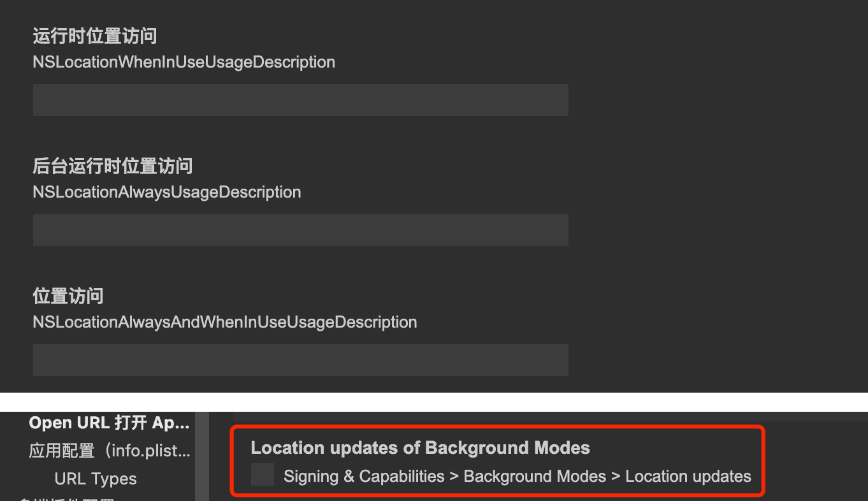Click the NSLocationAlwaysUsageDescription key label
Image resolution: width=868 pixels, height=501 pixels.
(166, 192)
